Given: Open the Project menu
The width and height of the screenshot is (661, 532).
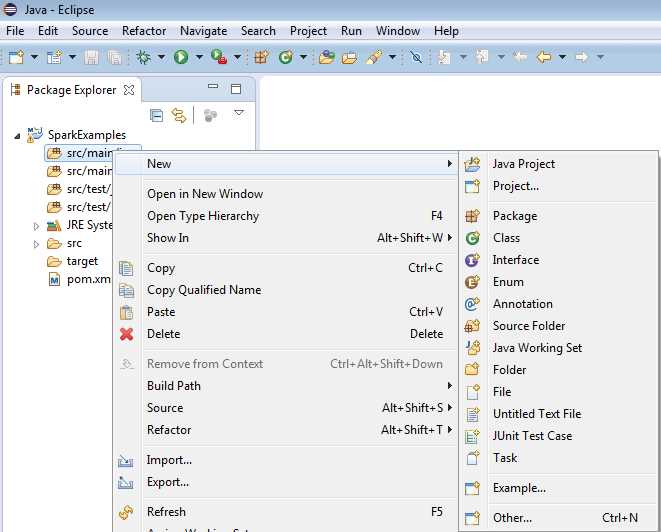Looking at the screenshot, I should 308,31.
